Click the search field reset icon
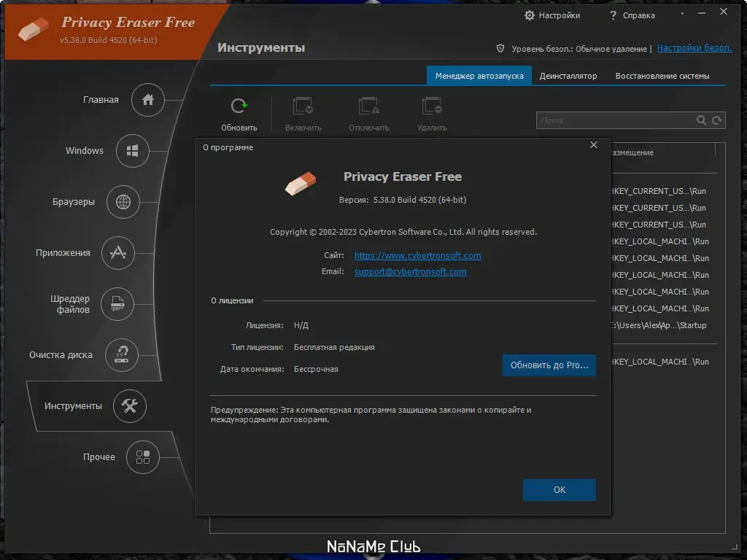This screenshot has height=560, width=747. [x=716, y=120]
